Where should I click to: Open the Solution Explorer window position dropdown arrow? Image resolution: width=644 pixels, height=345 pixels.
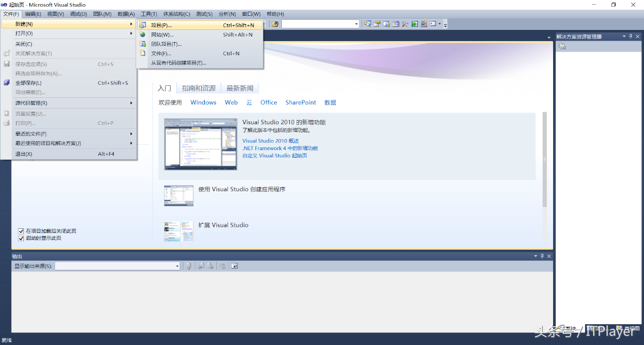click(624, 37)
